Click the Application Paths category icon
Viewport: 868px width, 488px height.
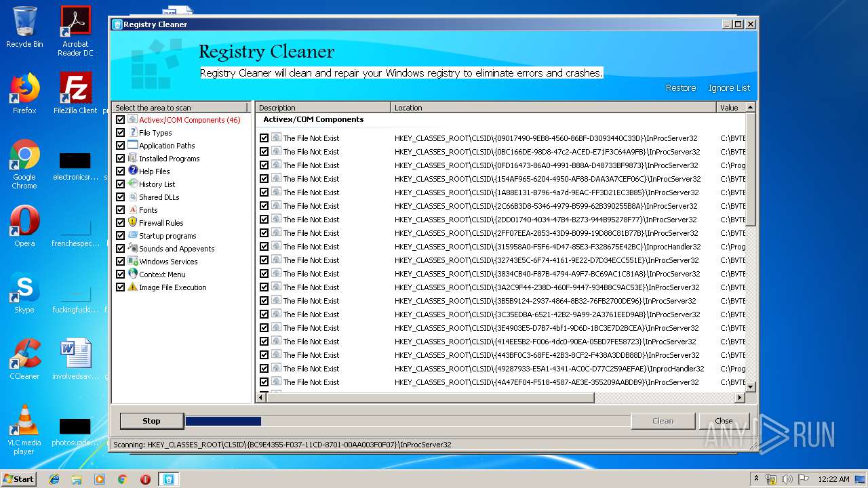tap(133, 145)
